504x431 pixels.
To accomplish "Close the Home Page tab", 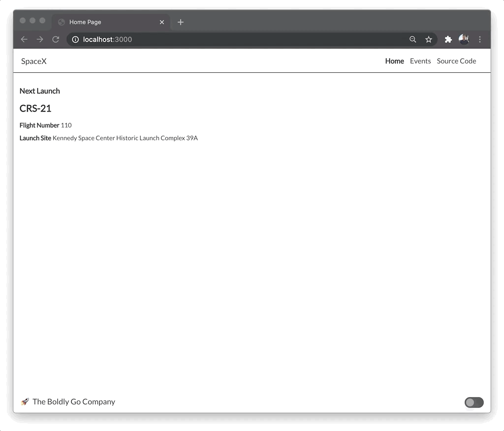I will [162, 22].
